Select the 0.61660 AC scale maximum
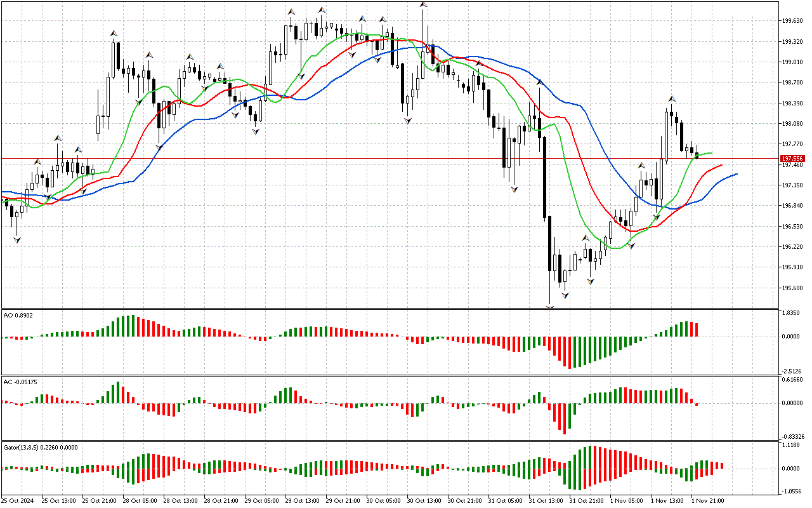The height and width of the screenshot is (508, 812). tap(792, 380)
